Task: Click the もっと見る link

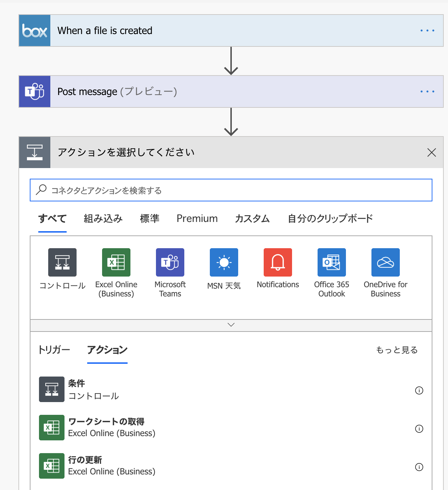Action: tap(397, 350)
